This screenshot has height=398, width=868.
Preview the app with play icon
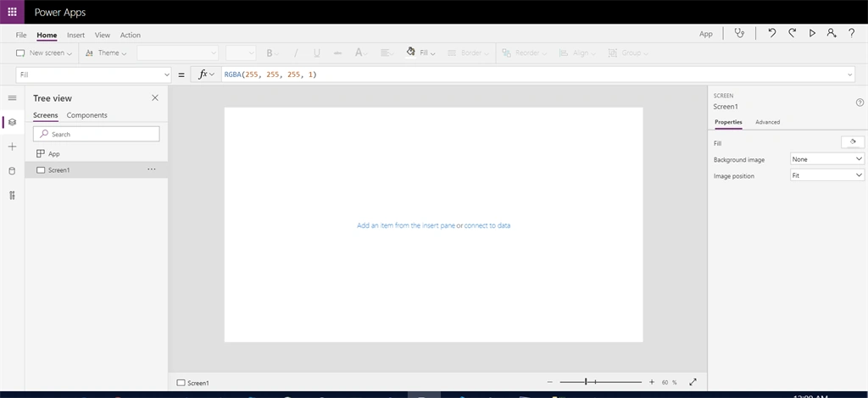pyautogui.click(x=812, y=33)
